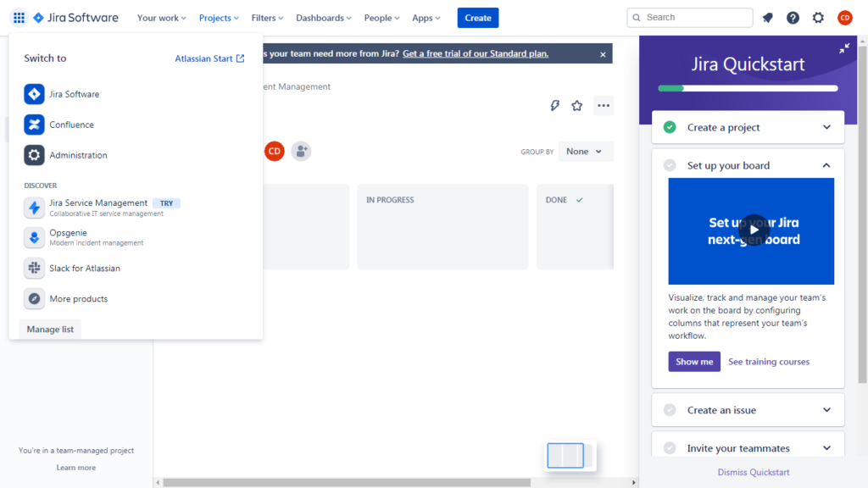The image size is (868, 488).
Task: Star the current board as favorite
Action: 577,105
